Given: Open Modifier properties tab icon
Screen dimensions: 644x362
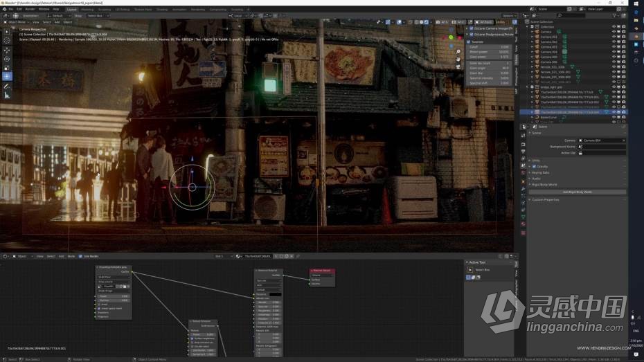Looking at the screenshot, I should pos(524,189).
